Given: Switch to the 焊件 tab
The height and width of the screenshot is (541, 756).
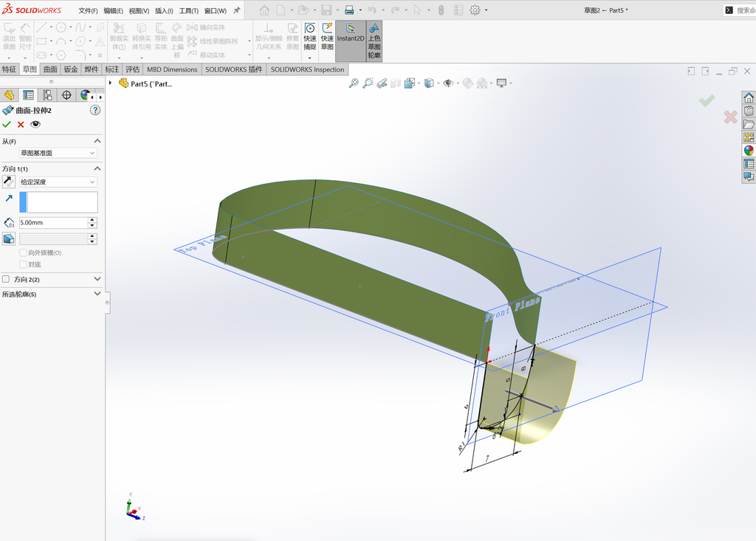Looking at the screenshot, I should (91, 69).
